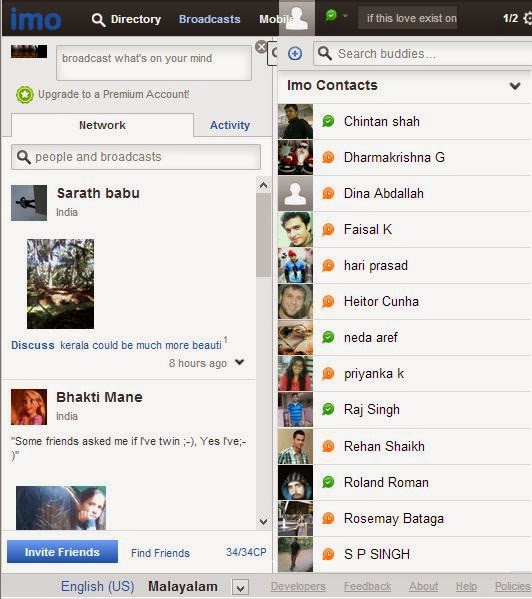Click priyanka k's orange away icon

point(328,374)
